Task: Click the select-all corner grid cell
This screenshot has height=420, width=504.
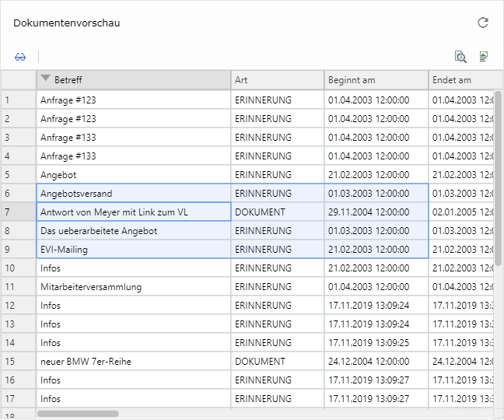Action: click(18, 80)
